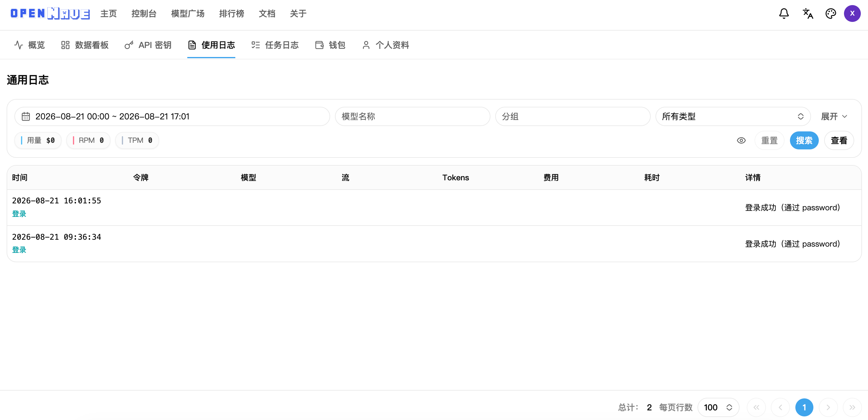Click the blue 搜索 search button
868x420 pixels.
[804, 140]
